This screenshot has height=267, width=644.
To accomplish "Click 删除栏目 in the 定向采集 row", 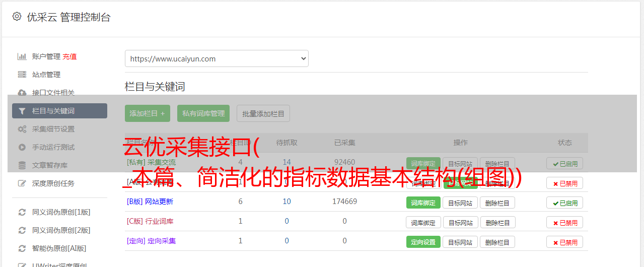I will [x=497, y=242].
